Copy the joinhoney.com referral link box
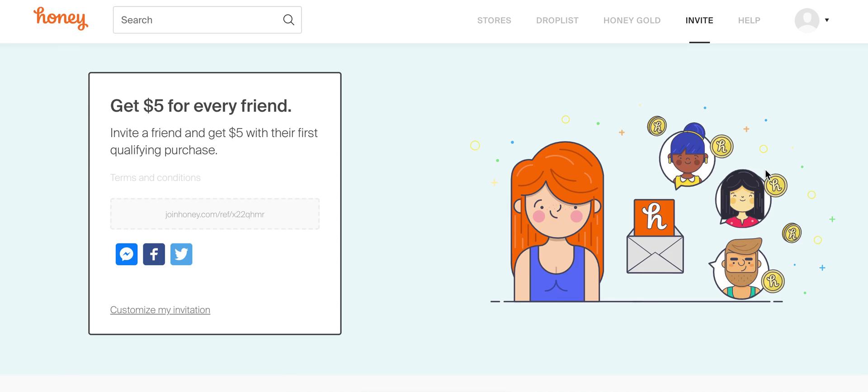868x392 pixels. click(x=215, y=214)
